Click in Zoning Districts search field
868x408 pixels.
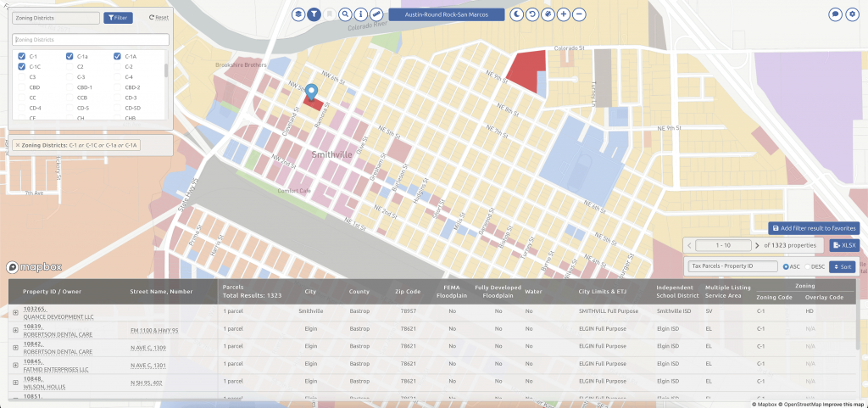(x=90, y=40)
